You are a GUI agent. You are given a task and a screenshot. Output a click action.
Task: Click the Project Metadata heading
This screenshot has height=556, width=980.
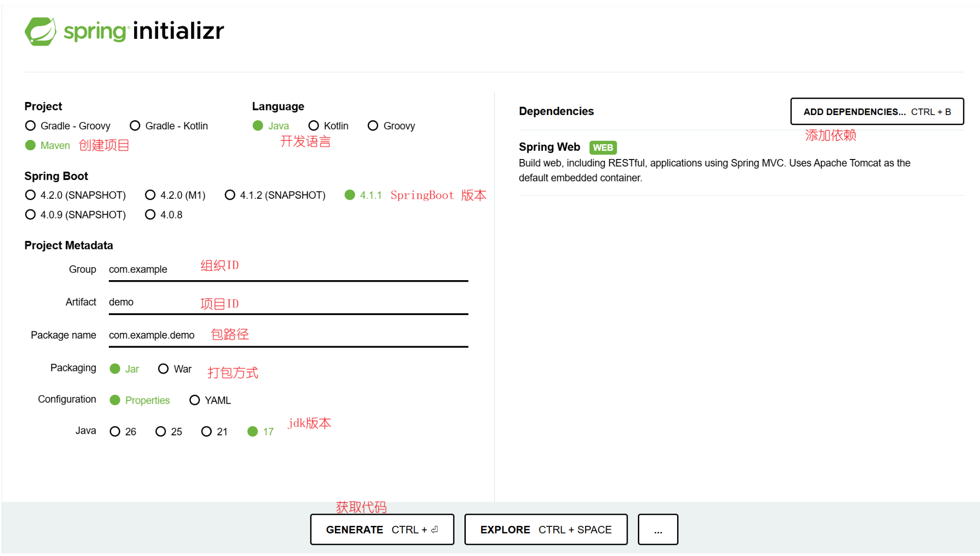(69, 246)
